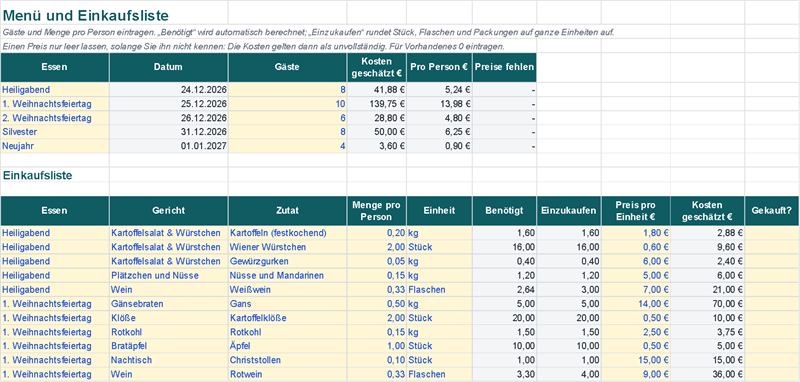Edit the unit price 9,00 € for Rotwein
This screenshot has height=382, width=800.
point(636,374)
